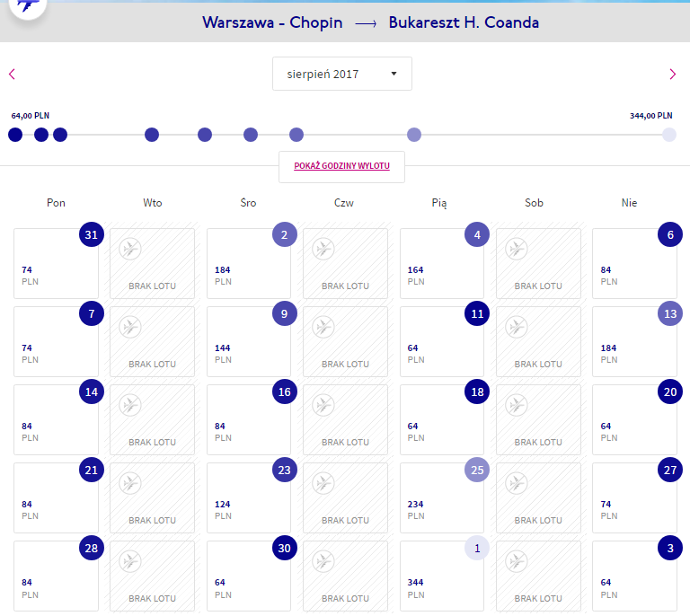The height and width of the screenshot is (616, 690).
Task: Select flight date 28 for 84 PLN
Action: [x=56, y=576]
